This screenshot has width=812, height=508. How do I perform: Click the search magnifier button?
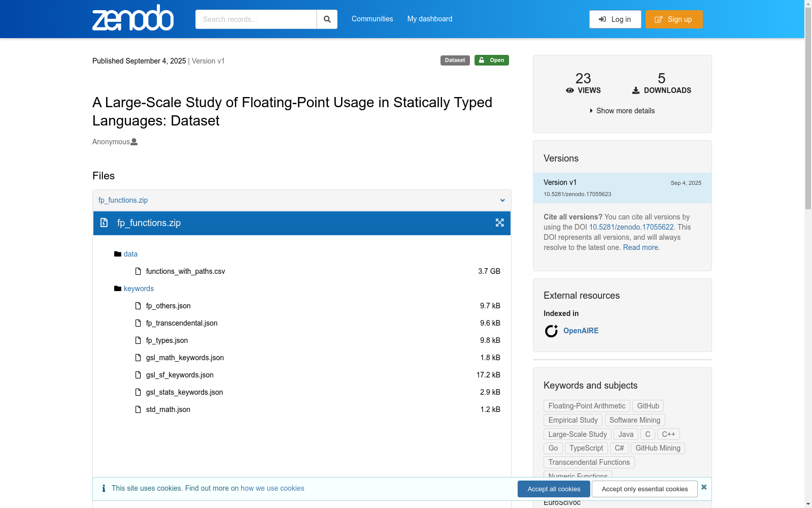(327, 19)
